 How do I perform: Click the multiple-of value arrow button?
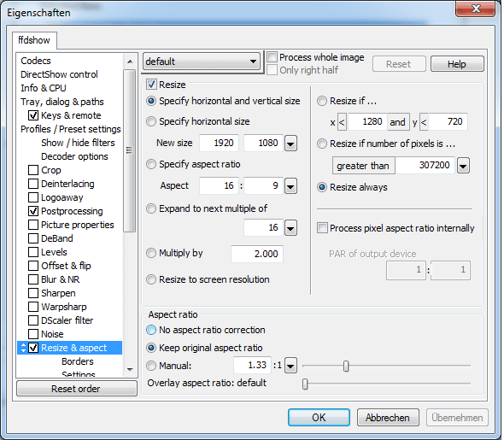290,228
